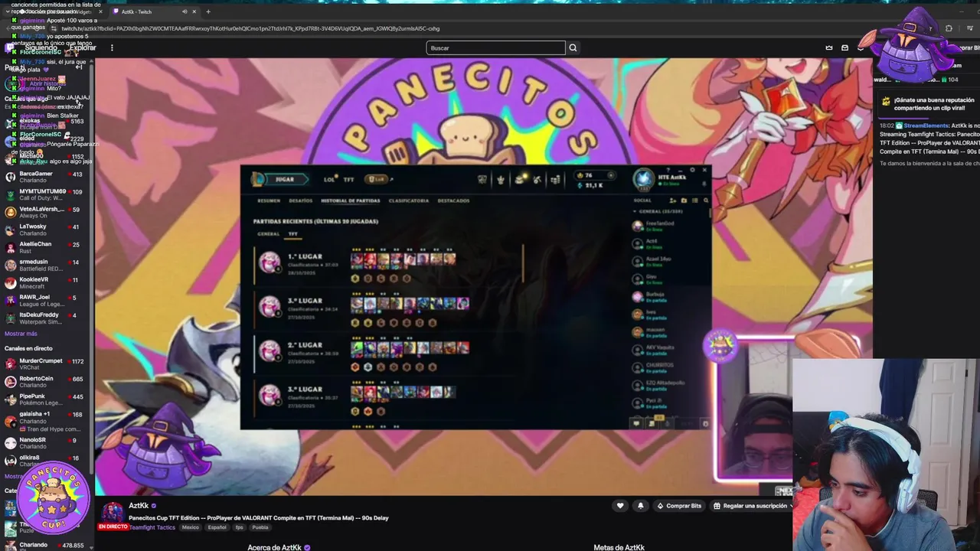
Task: Collapse the Twitch left sidebar arrow
Action: (78, 67)
